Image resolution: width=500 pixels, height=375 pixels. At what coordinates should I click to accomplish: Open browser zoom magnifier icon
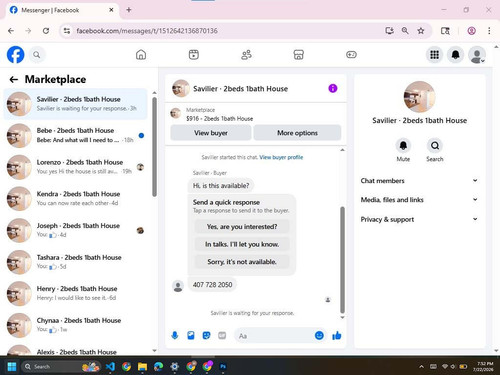click(405, 31)
